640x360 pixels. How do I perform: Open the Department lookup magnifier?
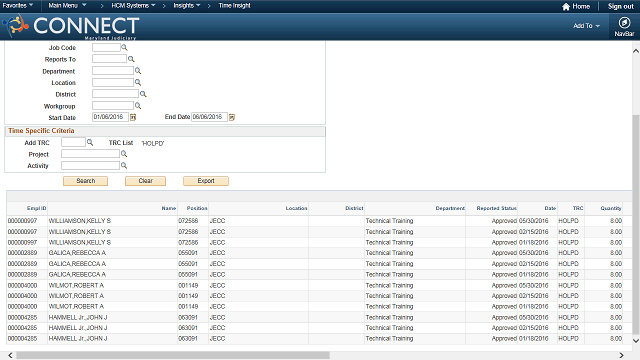(x=138, y=71)
